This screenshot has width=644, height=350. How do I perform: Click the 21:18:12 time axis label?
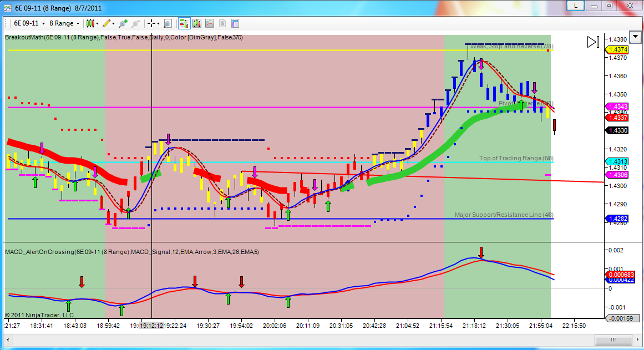[x=474, y=326]
